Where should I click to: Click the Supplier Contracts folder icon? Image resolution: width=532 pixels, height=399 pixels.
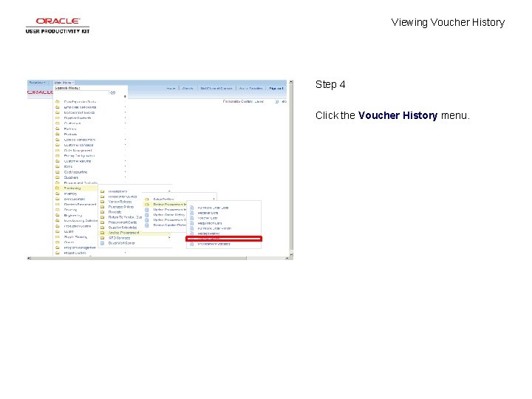point(58,118)
